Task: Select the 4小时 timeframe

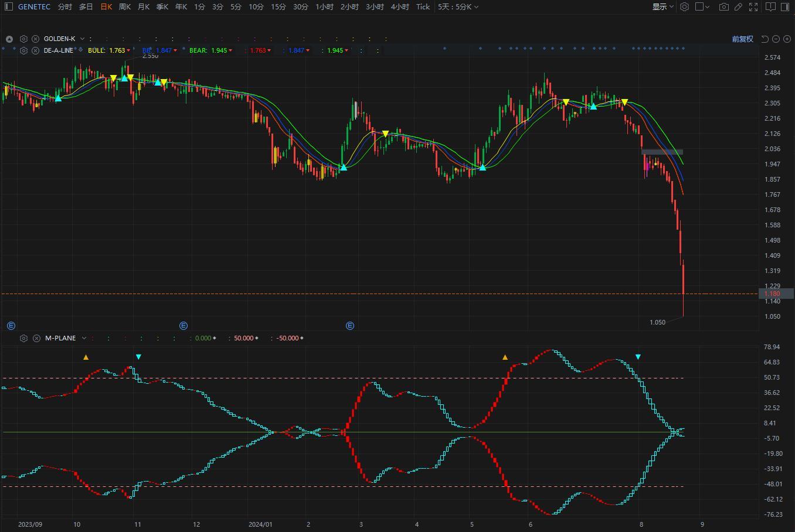Action: tap(400, 6)
